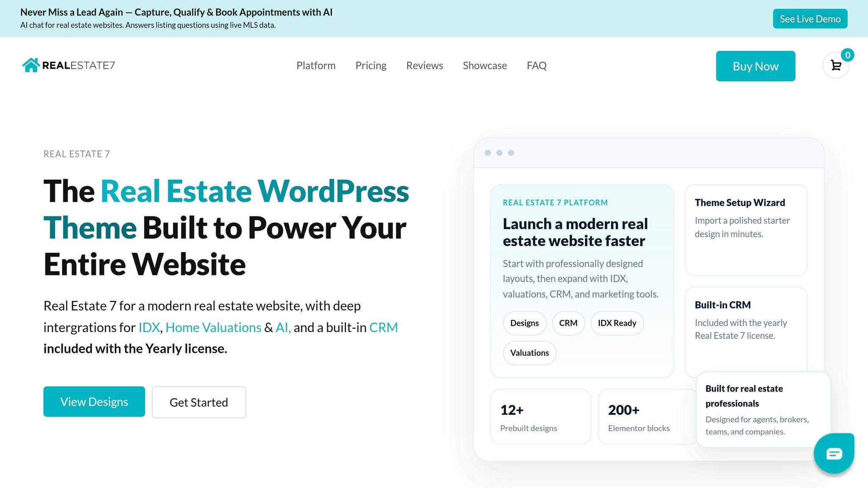Click the Theme Setup Wizard card
Image resolution: width=868 pixels, height=488 pixels.
click(746, 230)
